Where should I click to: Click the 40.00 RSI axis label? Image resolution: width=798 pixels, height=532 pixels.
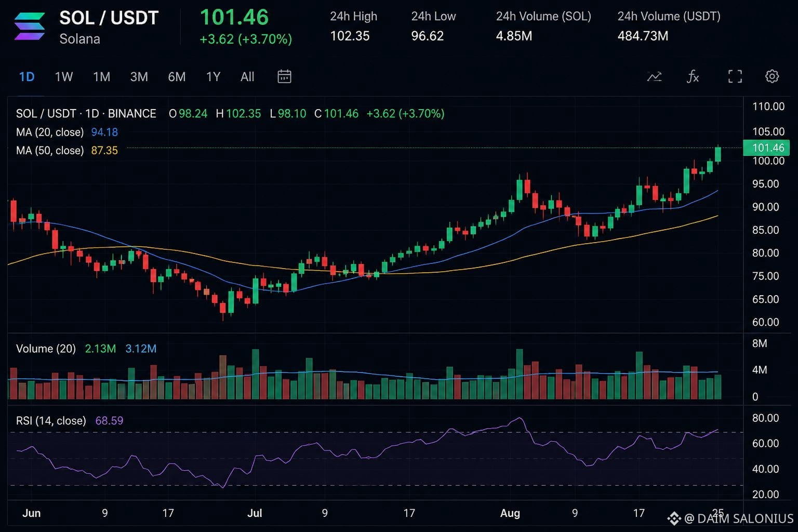pyautogui.click(x=765, y=469)
